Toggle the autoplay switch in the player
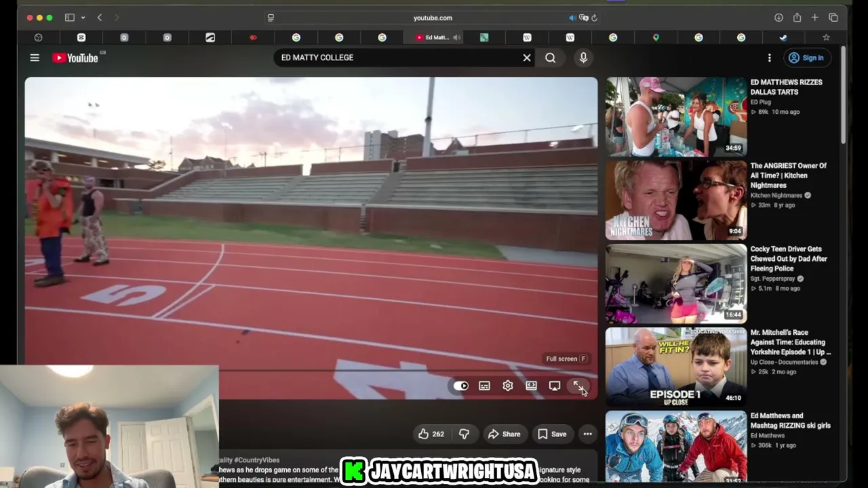Viewport: 868px width, 488px height. (460, 386)
